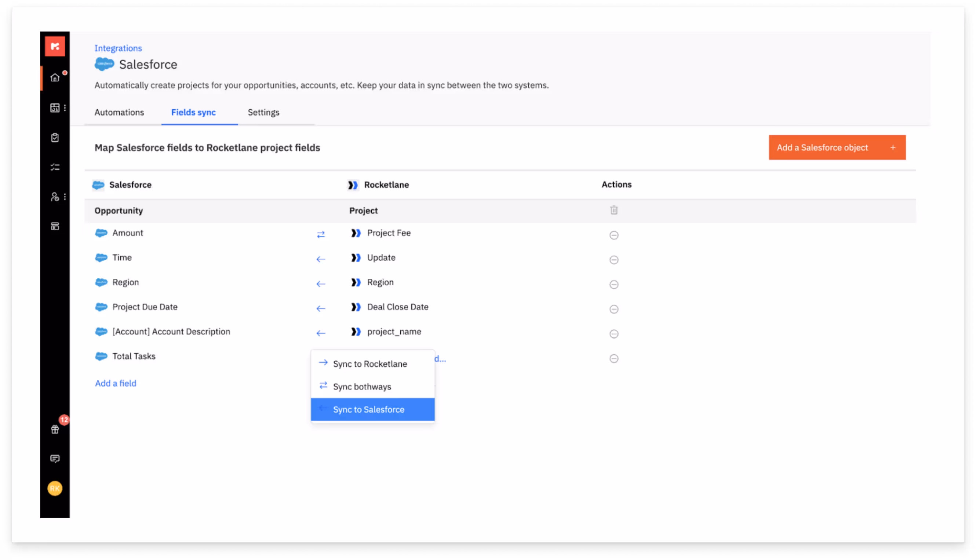Click the Project Due Date field
The image size is (976, 560).
click(145, 307)
